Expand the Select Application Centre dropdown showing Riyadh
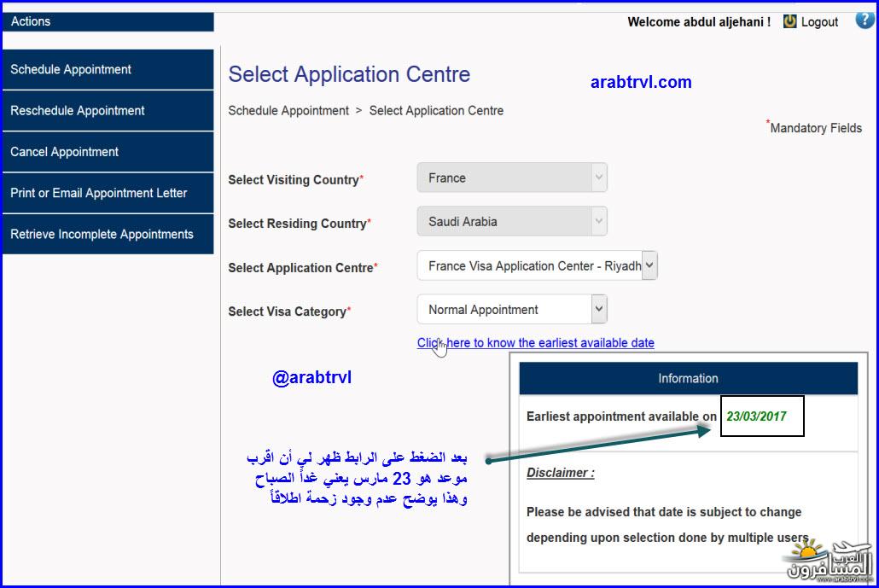This screenshot has width=879, height=588. coord(537,265)
